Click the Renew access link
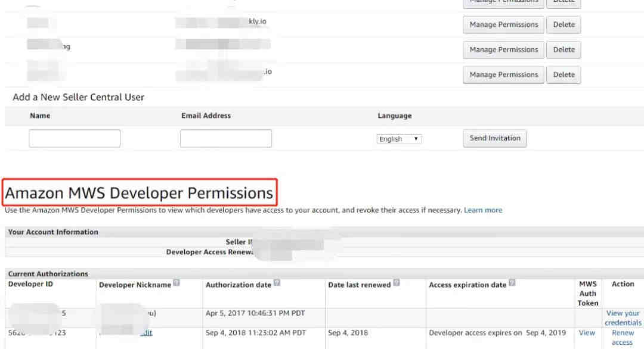Image resolution: width=644 pixels, height=349 pixels. (623, 338)
